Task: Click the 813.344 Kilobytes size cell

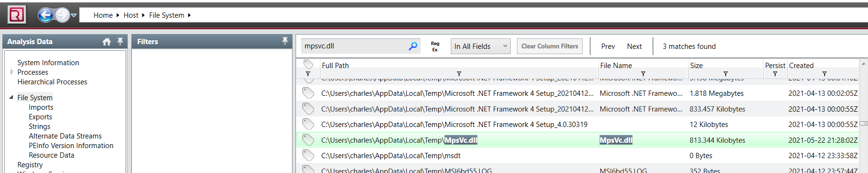Action: pyautogui.click(x=717, y=140)
